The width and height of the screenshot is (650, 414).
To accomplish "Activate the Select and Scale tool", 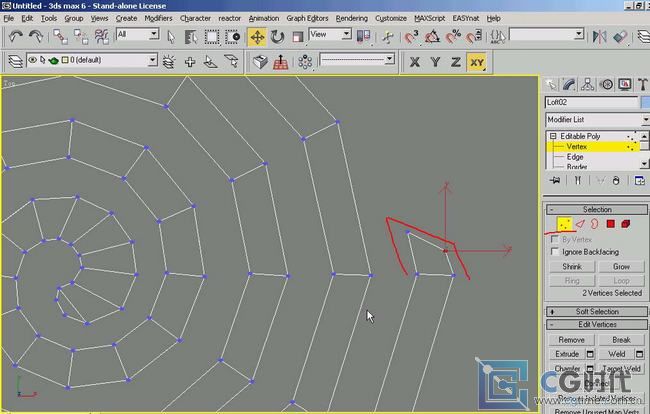I will pos(297,37).
